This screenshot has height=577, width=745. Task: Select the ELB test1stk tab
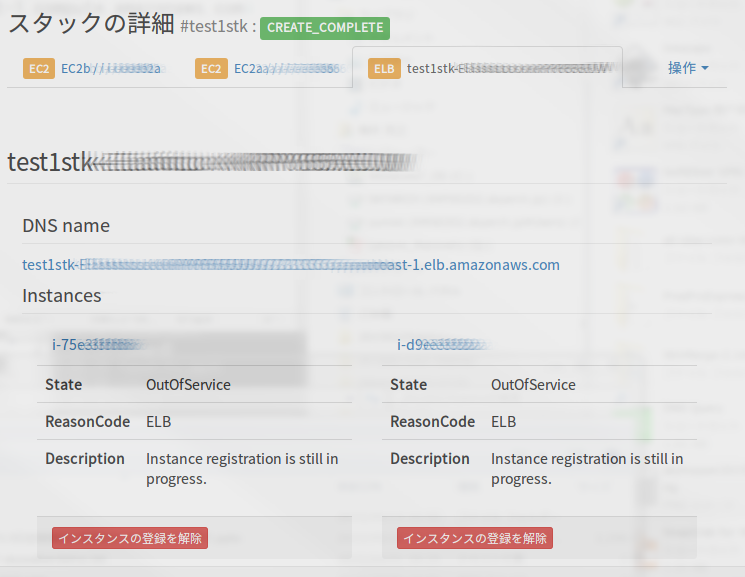tap(489, 68)
